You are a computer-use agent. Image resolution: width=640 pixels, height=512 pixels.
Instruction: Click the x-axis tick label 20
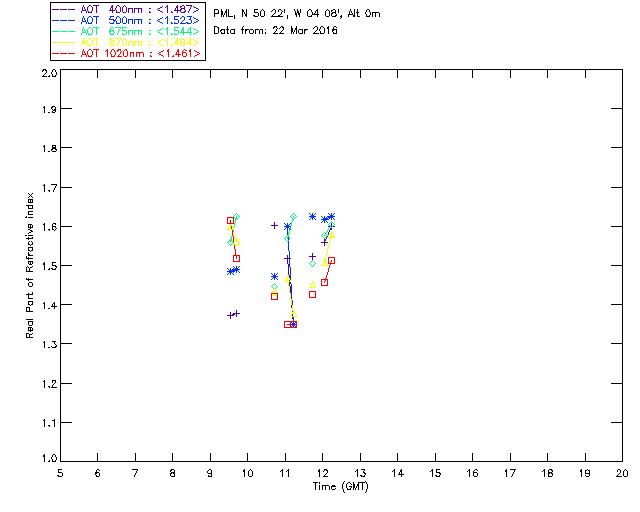(622, 473)
